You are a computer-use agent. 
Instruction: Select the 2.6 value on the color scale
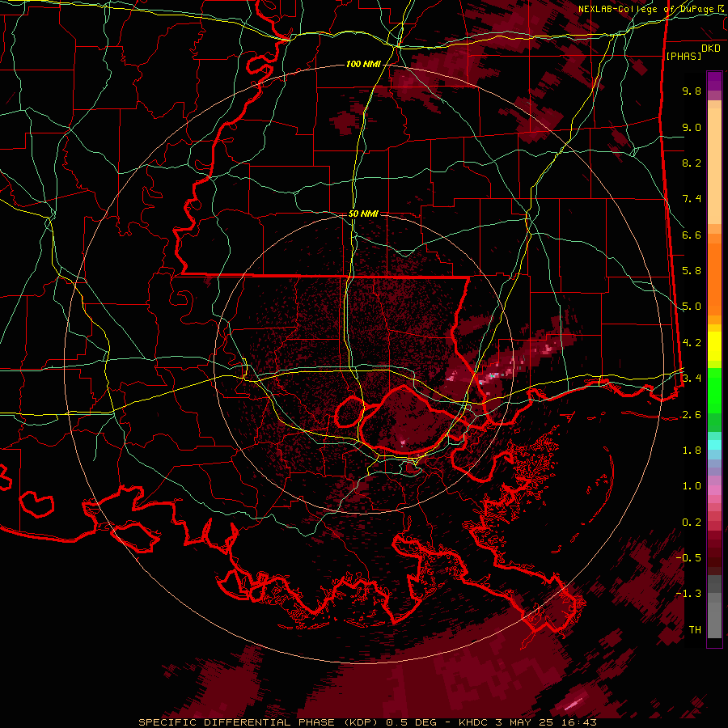(692, 414)
